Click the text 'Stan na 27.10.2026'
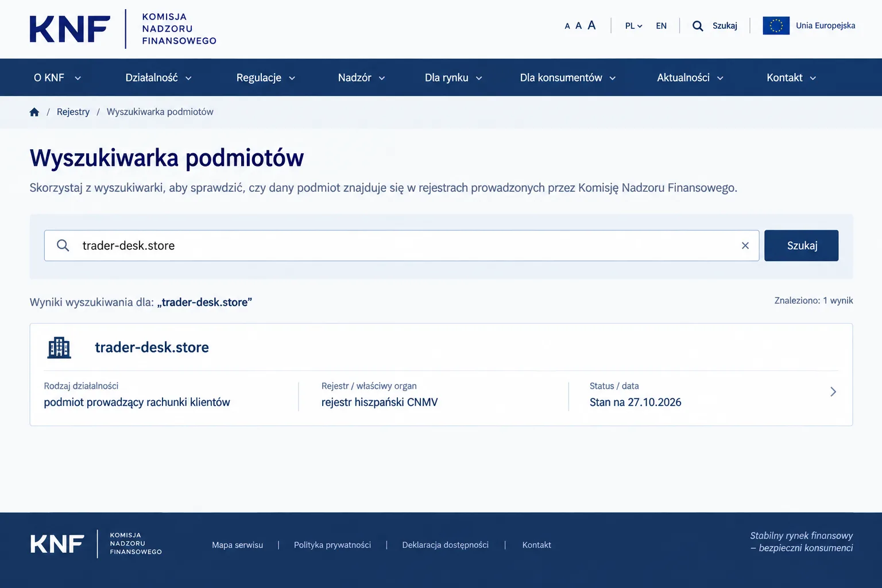882x588 pixels. (x=635, y=402)
